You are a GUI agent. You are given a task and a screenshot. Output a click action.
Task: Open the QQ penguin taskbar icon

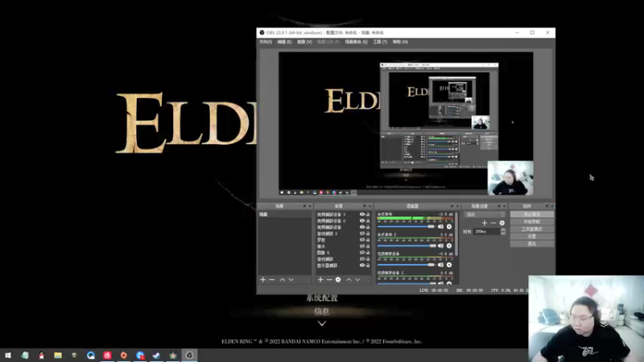pos(42,355)
